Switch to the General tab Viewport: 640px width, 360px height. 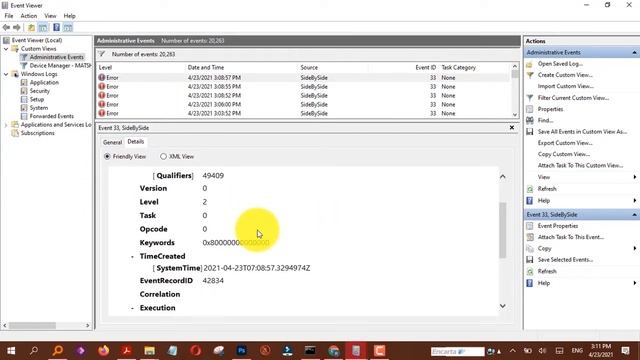112,142
